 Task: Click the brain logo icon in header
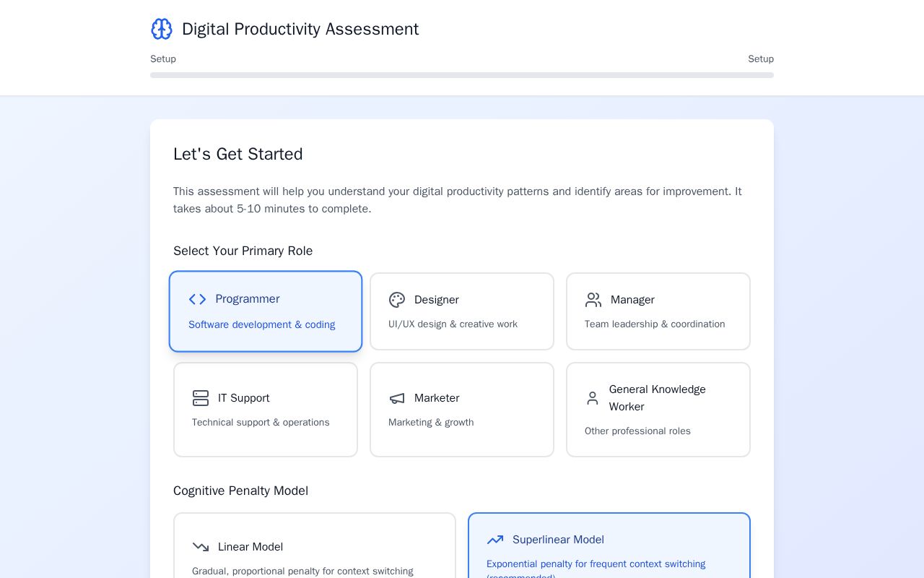162,29
